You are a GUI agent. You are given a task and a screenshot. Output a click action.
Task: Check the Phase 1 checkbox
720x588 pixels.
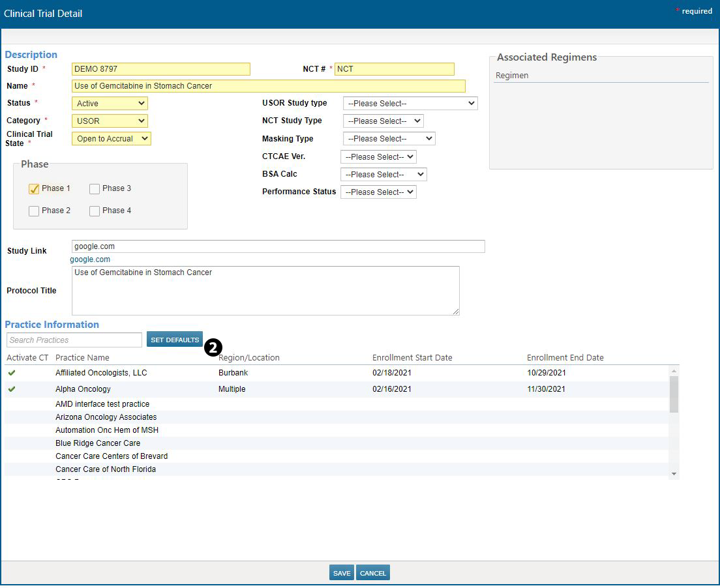tap(34, 189)
